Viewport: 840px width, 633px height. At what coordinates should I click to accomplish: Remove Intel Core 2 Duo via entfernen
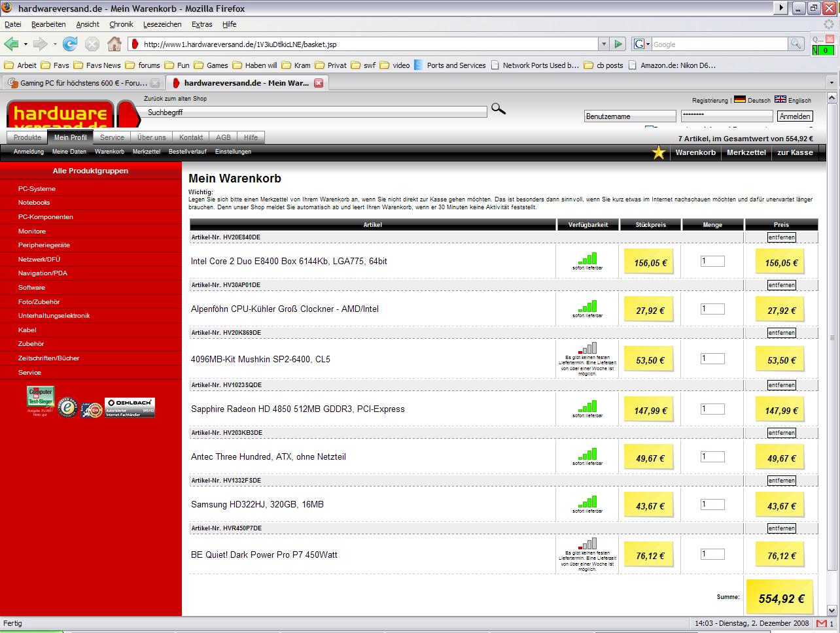point(781,237)
